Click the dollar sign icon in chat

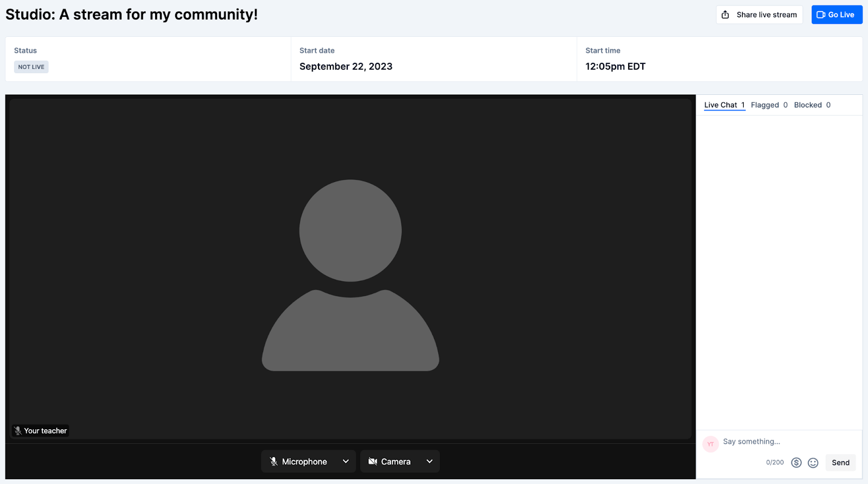[796, 463]
